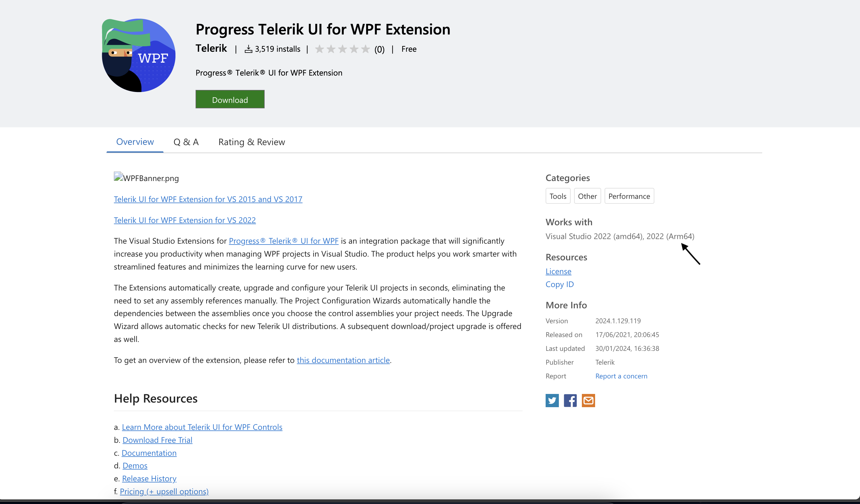860x504 pixels.
Task: Click the Tools category tag
Action: 558,196
